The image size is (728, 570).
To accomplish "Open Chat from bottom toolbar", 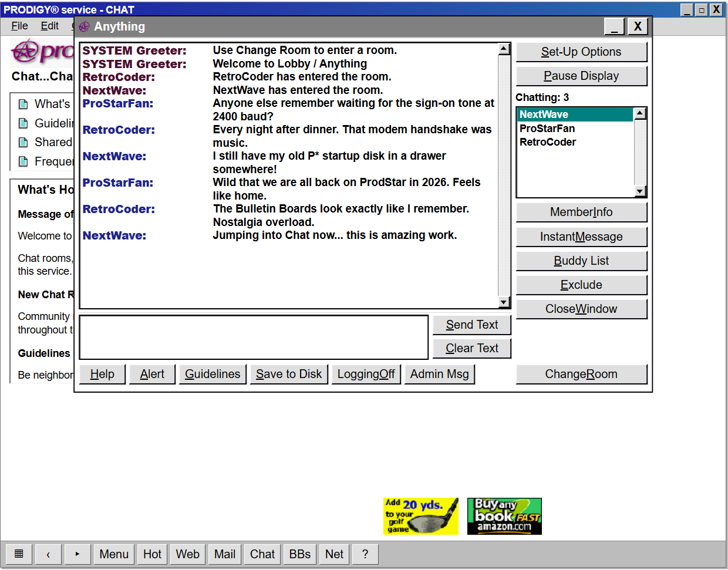I will tap(262, 554).
